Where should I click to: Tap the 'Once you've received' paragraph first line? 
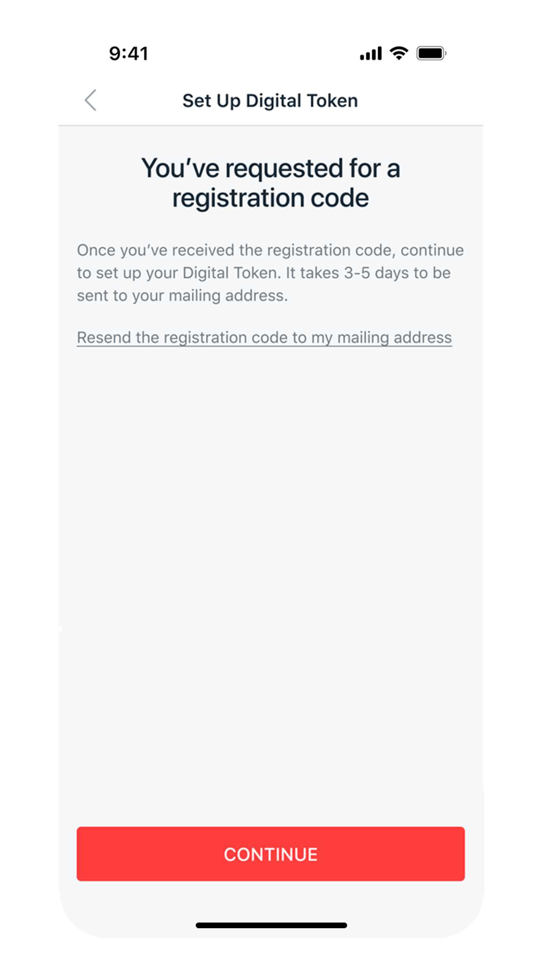(270, 250)
